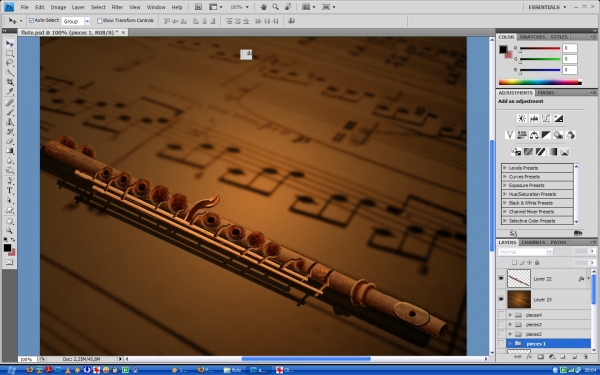Select the Hand tool in the toolbox
600x375 pixels.
10,221
